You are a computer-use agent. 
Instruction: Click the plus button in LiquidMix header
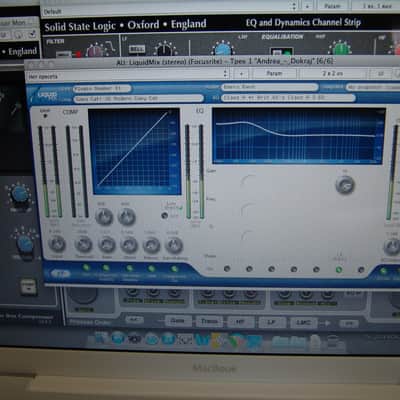point(241,73)
